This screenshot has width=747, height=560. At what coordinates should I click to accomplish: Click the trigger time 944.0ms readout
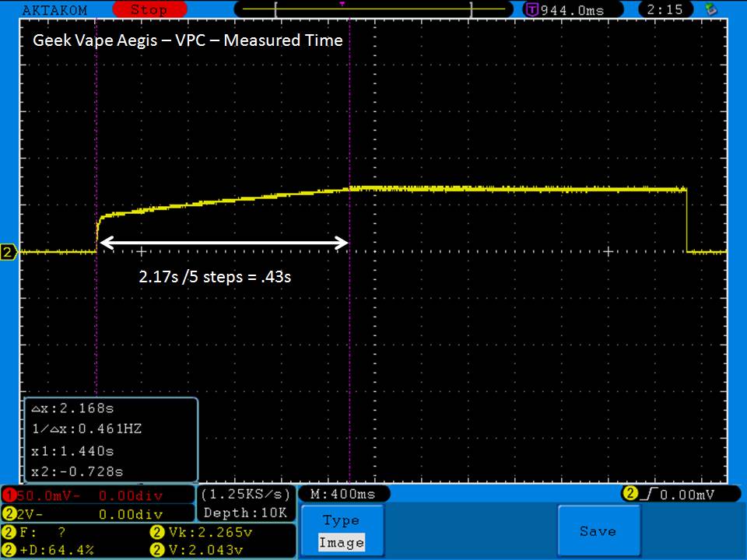[572, 10]
